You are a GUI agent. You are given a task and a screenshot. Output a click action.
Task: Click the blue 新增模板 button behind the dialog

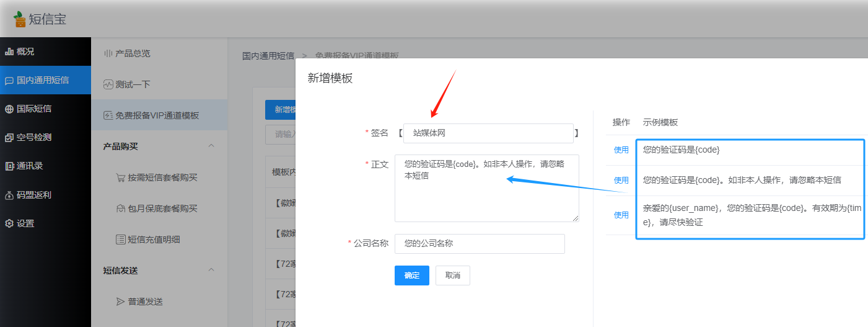[281, 109]
